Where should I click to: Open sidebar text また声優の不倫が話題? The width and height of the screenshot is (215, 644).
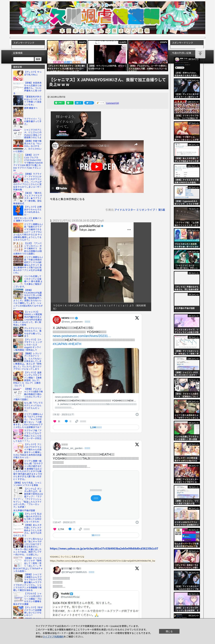[24, 510]
